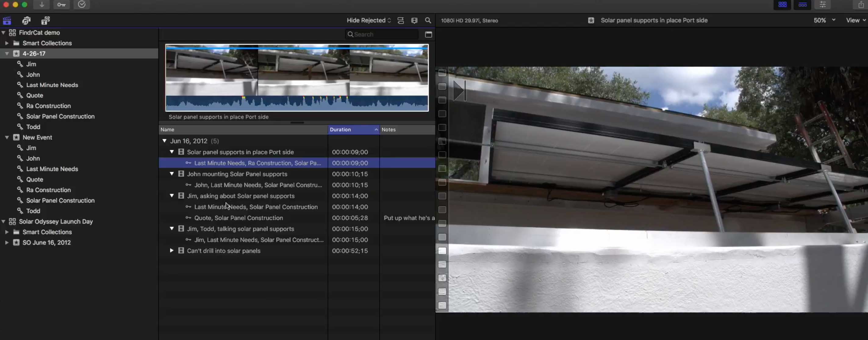The height and width of the screenshot is (340, 868).
Task: Show background tasks checkmark circle icon
Action: click(81, 5)
